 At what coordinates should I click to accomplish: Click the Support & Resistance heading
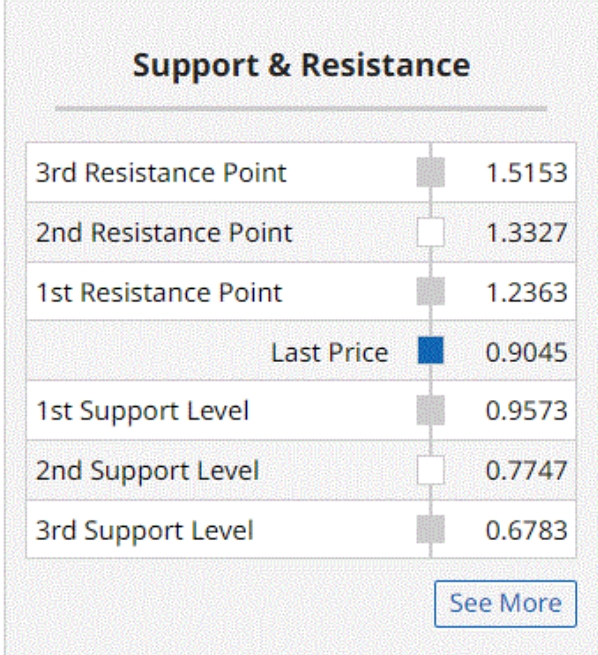tap(302, 66)
